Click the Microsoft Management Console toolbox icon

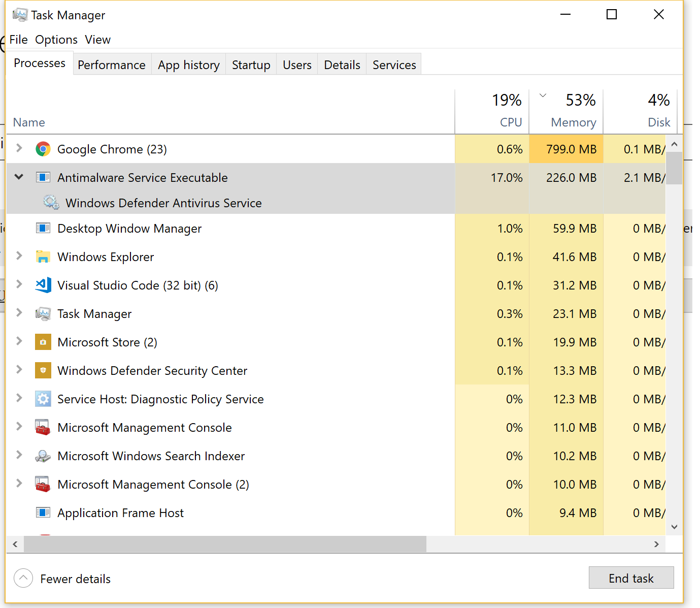point(43,427)
